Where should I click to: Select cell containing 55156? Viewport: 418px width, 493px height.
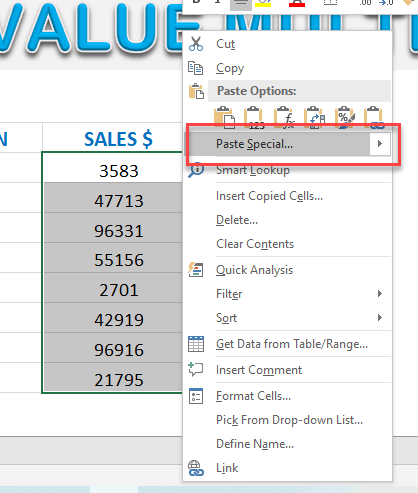pos(113,257)
